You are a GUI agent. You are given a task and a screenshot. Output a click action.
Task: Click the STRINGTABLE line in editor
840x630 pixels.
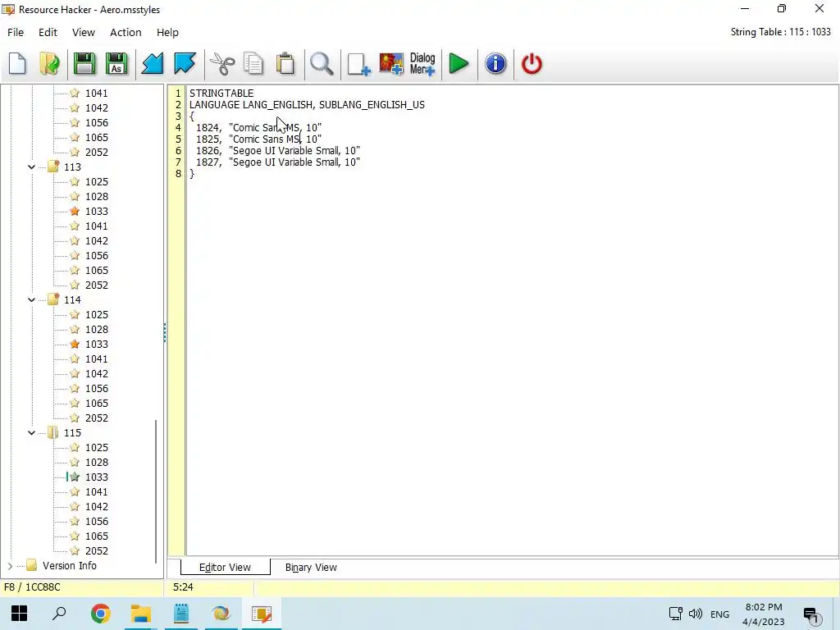pos(221,94)
